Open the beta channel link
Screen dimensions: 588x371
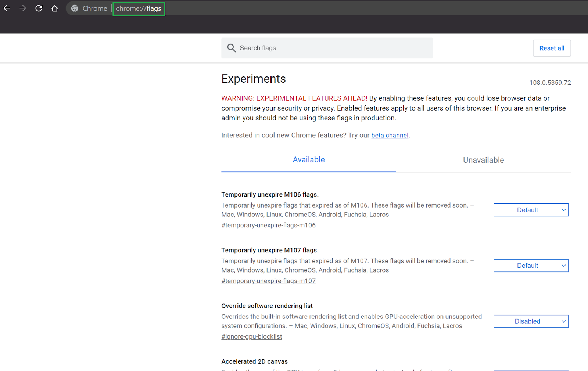click(390, 135)
